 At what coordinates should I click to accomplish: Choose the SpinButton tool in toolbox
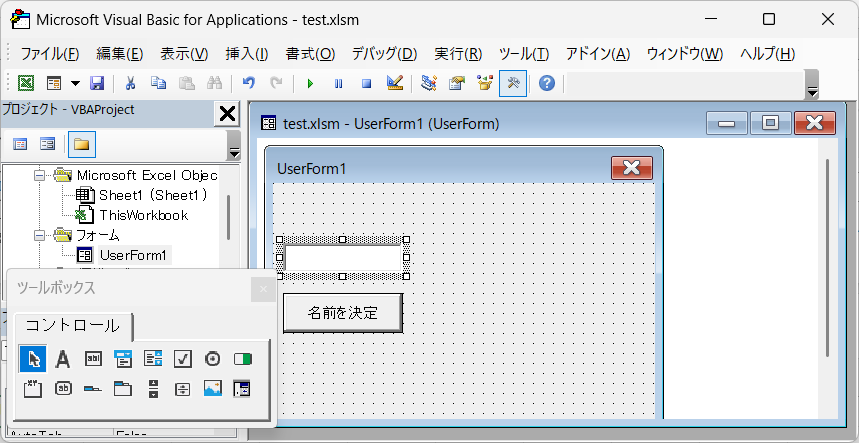point(183,389)
